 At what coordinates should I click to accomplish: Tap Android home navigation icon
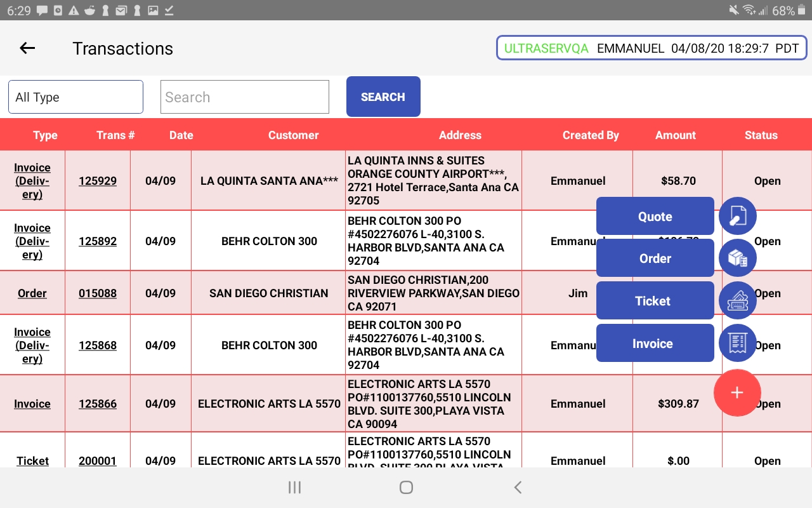[x=406, y=487]
